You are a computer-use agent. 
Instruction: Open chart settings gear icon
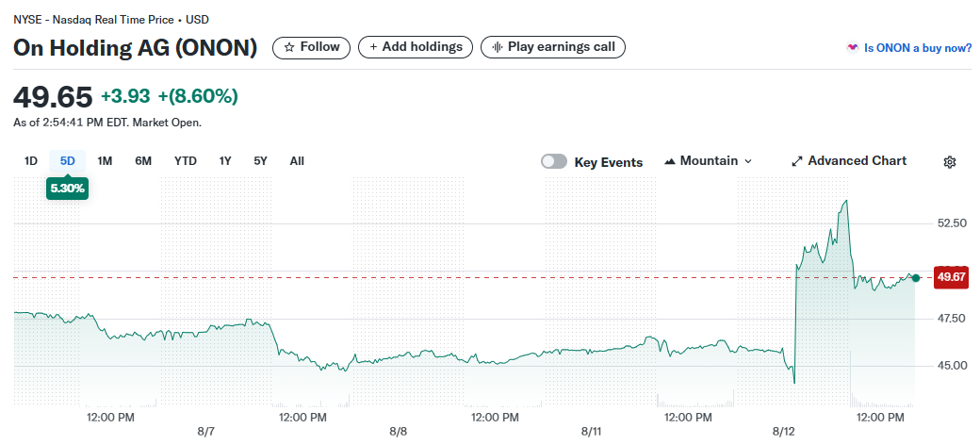point(950,162)
